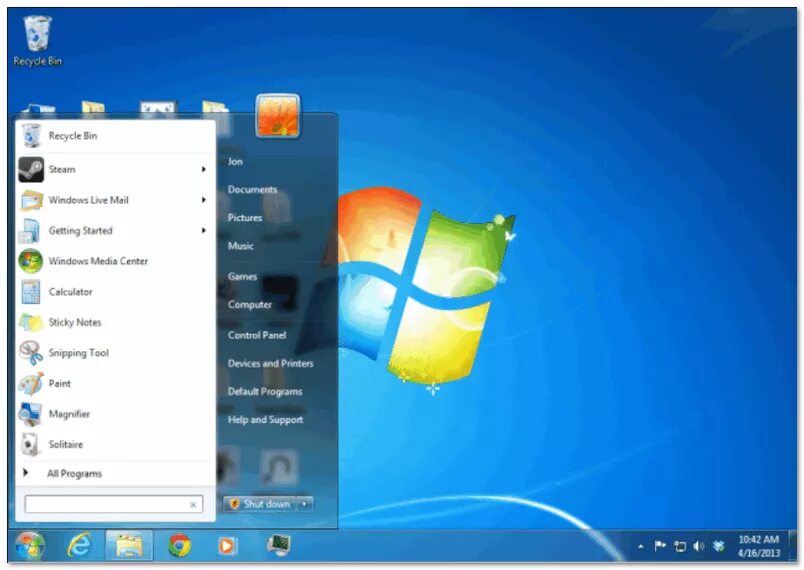Open the Recycle Bin desktop icon
Screen dimensions: 804x570
[37, 41]
